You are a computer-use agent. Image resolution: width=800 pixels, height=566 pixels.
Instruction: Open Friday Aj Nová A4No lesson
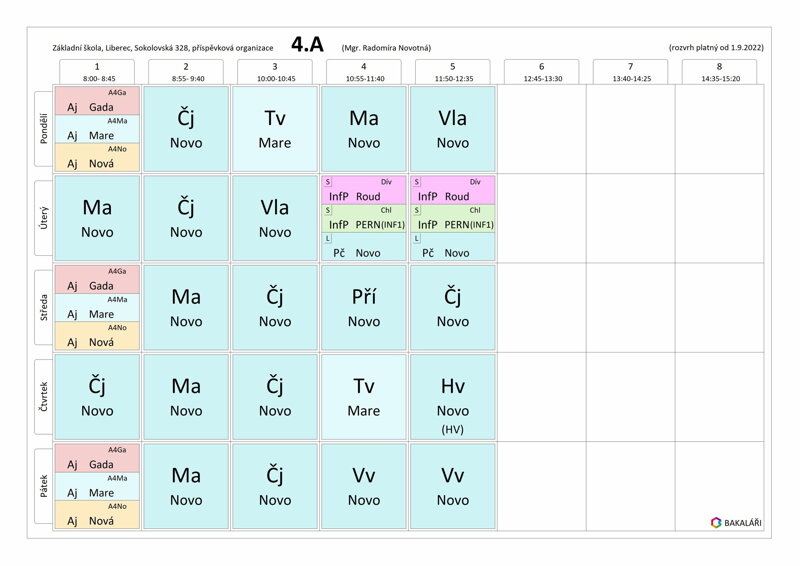coord(97,514)
